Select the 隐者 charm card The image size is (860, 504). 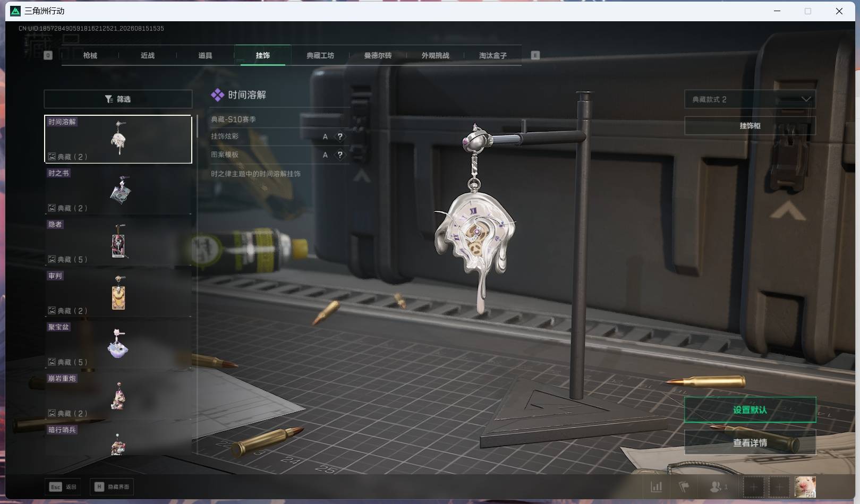(x=118, y=242)
